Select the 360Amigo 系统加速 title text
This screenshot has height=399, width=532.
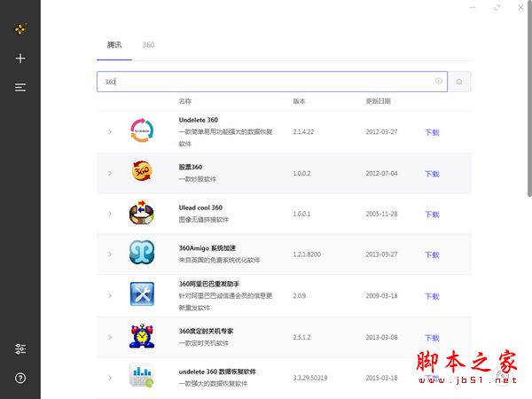[x=207, y=248]
